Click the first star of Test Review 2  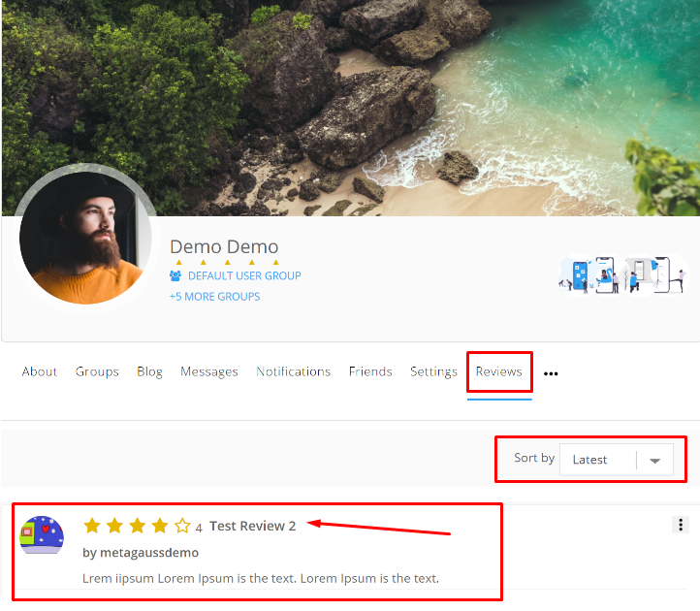[92, 526]
